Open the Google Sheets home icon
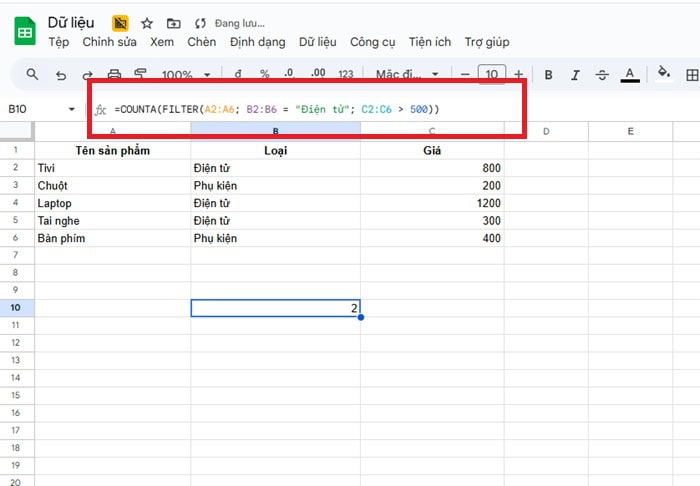 point(25,31)
